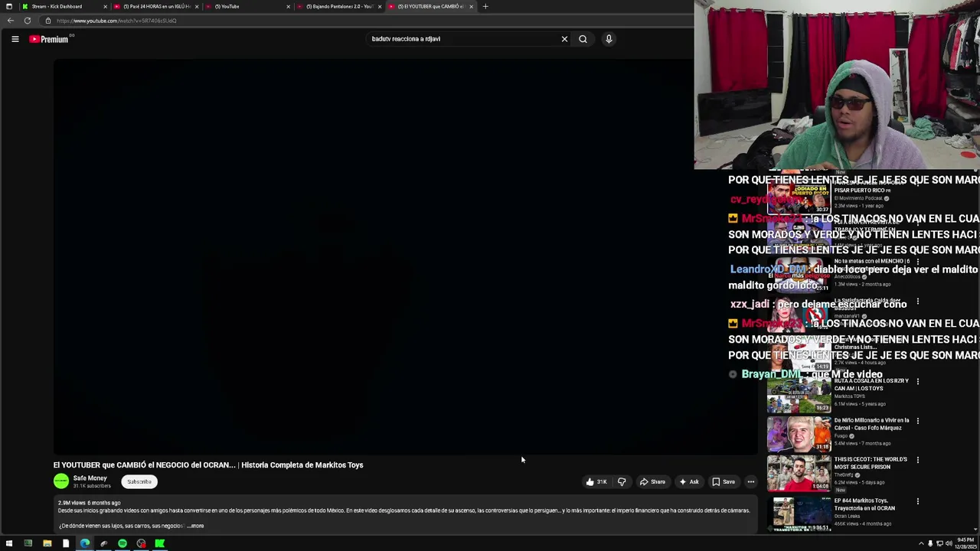Open the RUTA A COSALA EN LOS RZR thumbnail
The height and width of the screenshot is (551, 980).
coord(799,395)
